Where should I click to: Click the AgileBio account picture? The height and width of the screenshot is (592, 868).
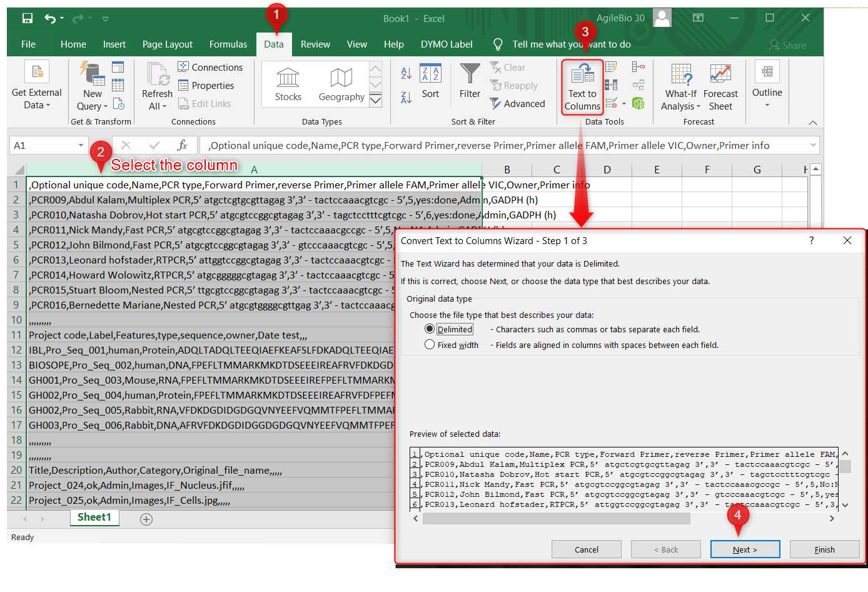pos(662,18)
